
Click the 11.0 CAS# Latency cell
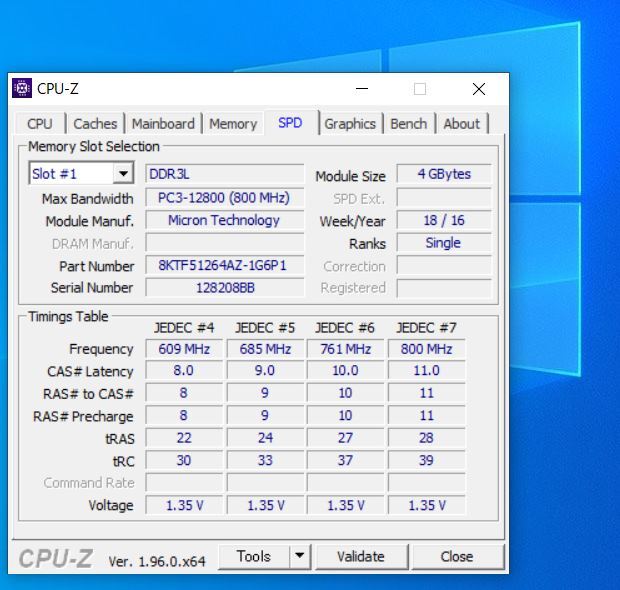(x=427, y=371)
